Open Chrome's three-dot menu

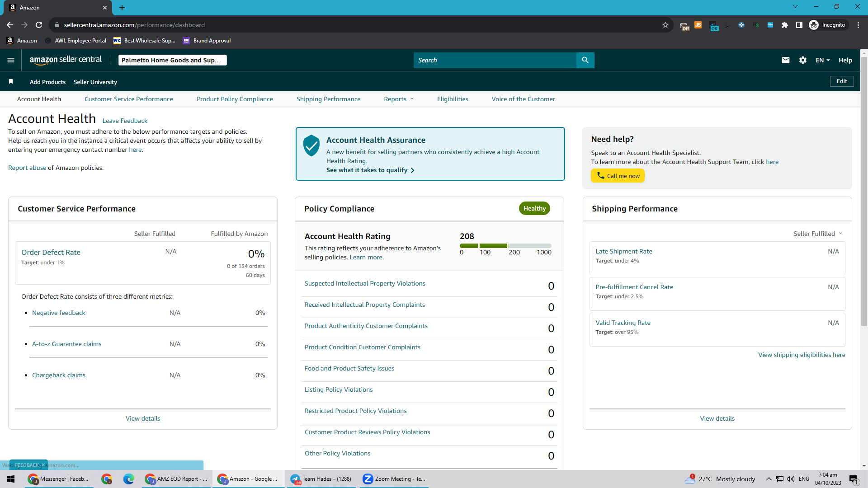(x=859, y=25)
